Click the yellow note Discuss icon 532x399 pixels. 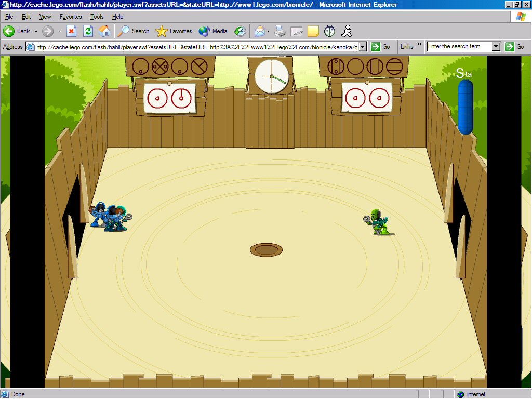click(313, 31)
